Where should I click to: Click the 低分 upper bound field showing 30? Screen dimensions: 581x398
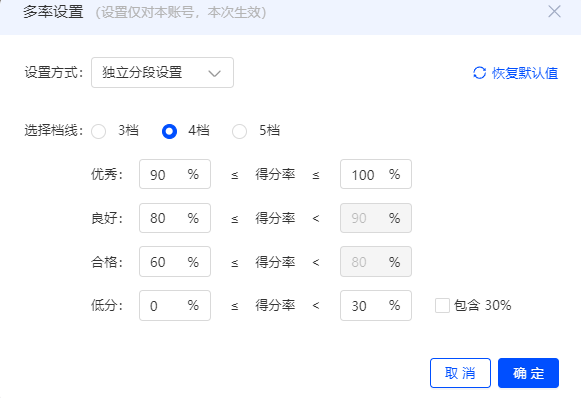pyautogui.click(x=376, y=305)
